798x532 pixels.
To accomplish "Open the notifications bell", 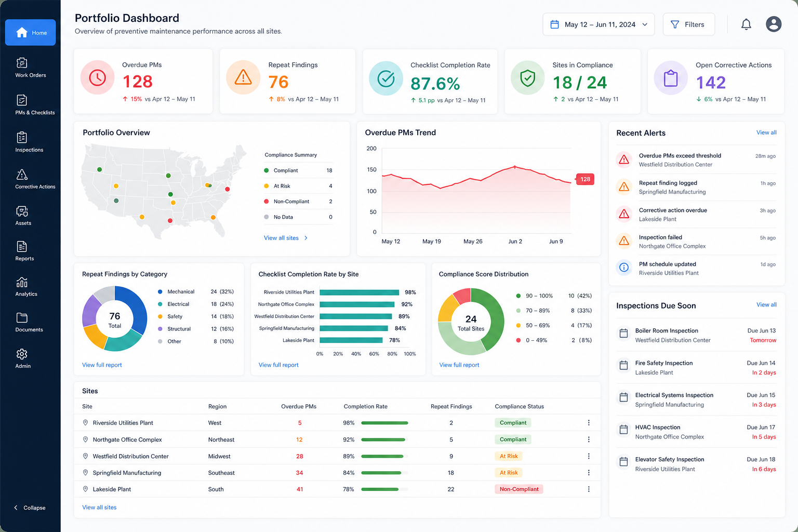I will tap(746, 24).
